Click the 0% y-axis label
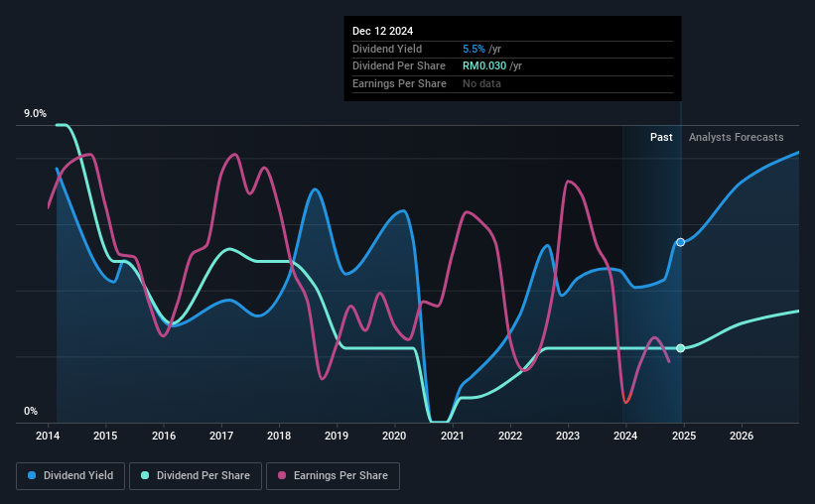Screen dimensions: 815x504 pyautogui.click(x=31, y=411)
